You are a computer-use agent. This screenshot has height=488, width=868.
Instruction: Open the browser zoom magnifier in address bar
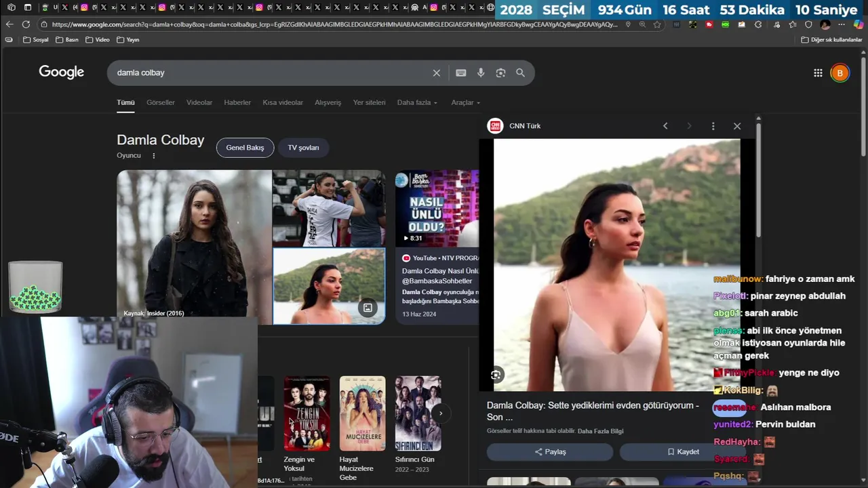642,24
